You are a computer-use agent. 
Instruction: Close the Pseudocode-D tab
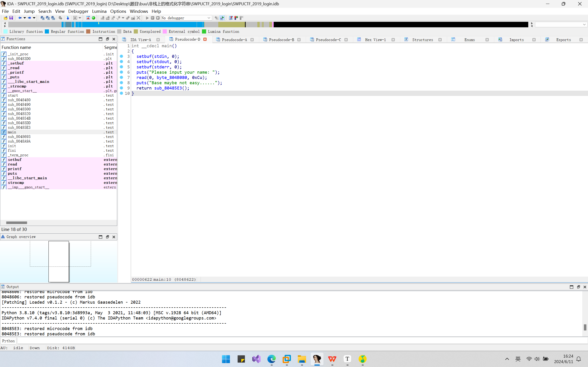(x=205, y=39)
